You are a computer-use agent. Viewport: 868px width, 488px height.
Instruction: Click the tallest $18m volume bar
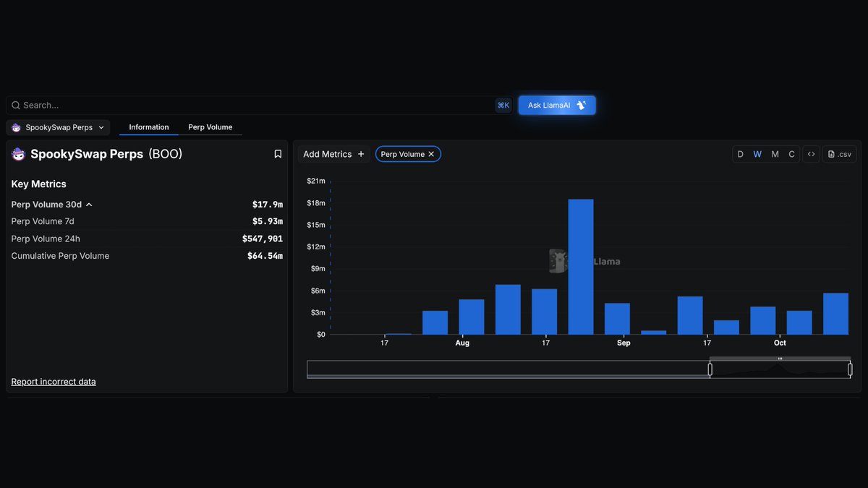[x=581, y=267]
